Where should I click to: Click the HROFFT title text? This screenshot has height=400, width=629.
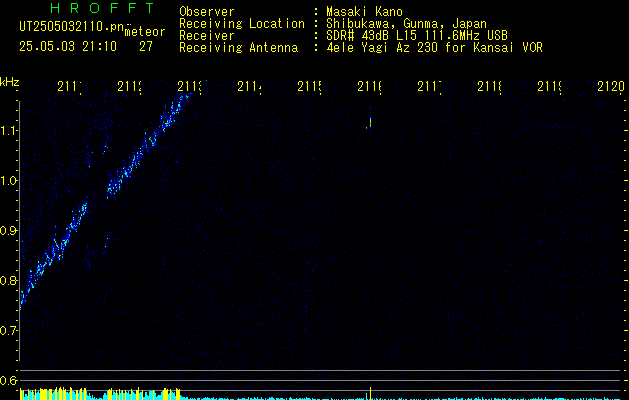pos(103,8)
